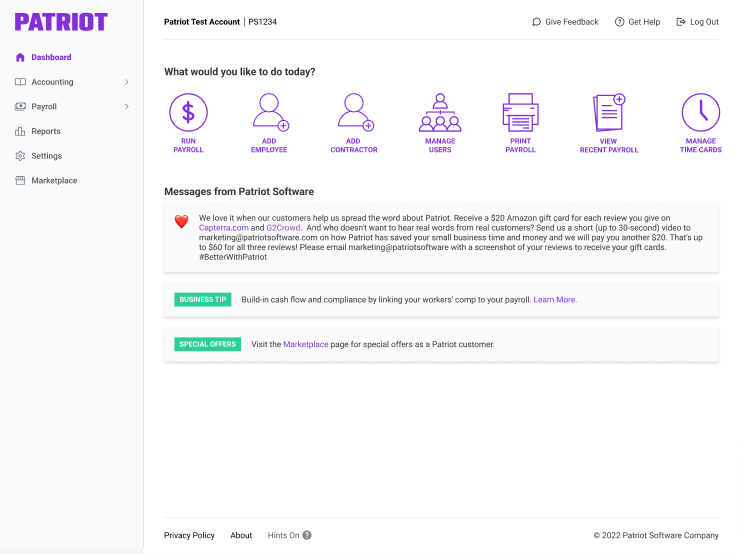The image size is (739, 554).
Task: Expand the Accounting menu chevron
Action: click(x=126, y=82)
